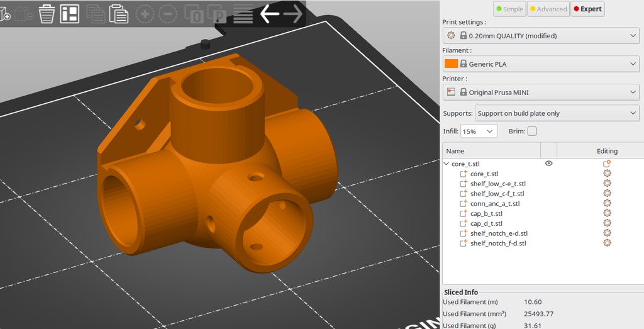Select the shelf_notch_e-d.stl part
This screenshot has height=329, width=644.
pyautogui.click(x=499, y=233)
